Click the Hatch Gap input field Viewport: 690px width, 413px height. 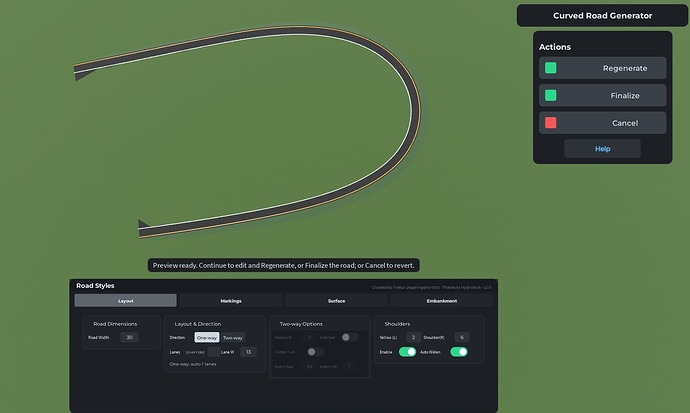click(309, 366)
